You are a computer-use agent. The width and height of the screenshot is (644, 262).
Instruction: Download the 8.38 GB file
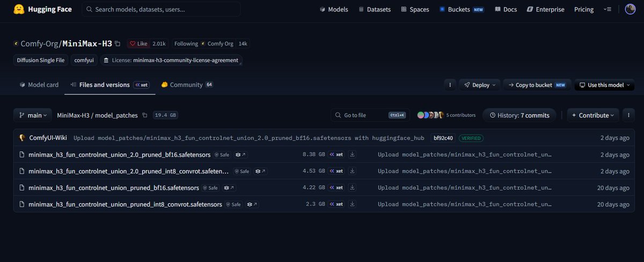pyautogui.click(x=353, y=155)
